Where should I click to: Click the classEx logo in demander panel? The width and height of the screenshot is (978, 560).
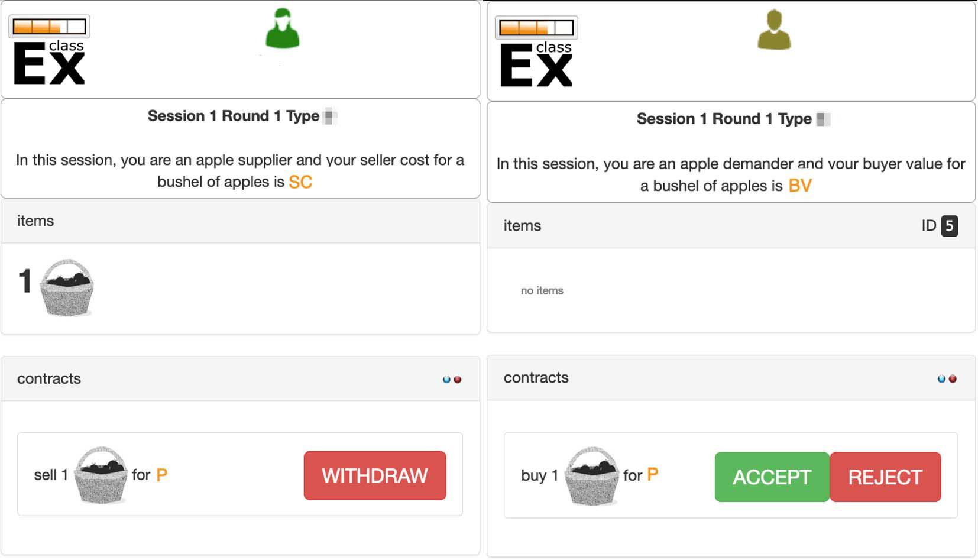tap(536, 64)
